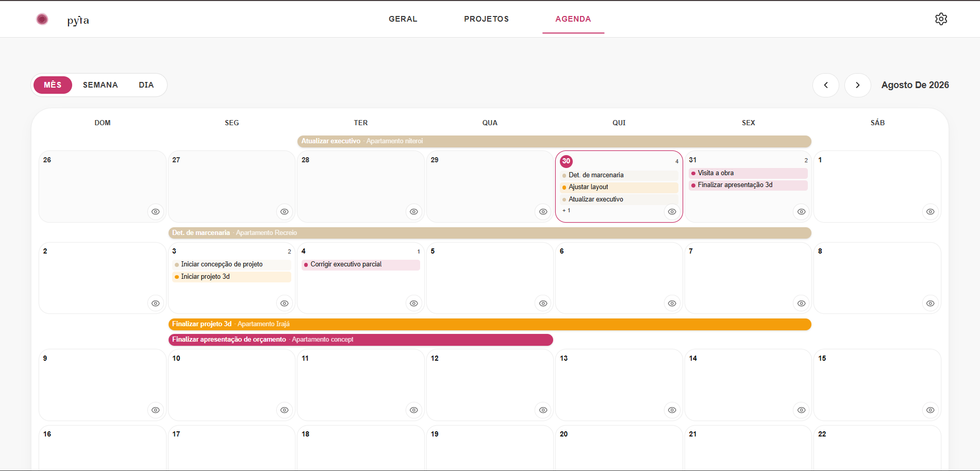Toggle eye icon on day 31
The height and width of the screenshot is (471, 980).
click(x=802, y=212)
